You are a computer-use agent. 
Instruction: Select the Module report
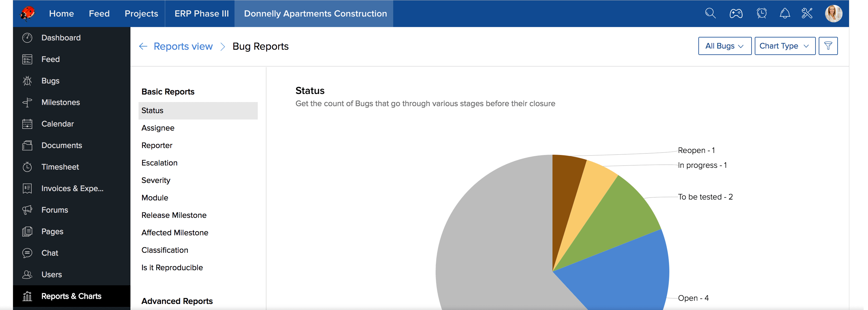(x=155, y=198)
